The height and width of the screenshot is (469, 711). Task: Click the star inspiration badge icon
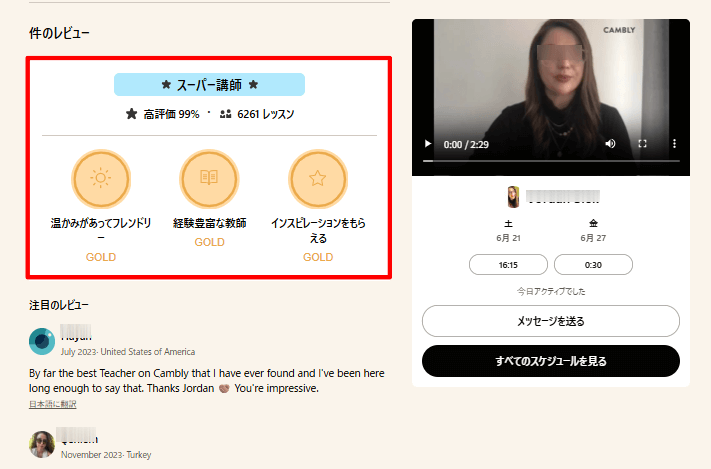click(318, 179)
